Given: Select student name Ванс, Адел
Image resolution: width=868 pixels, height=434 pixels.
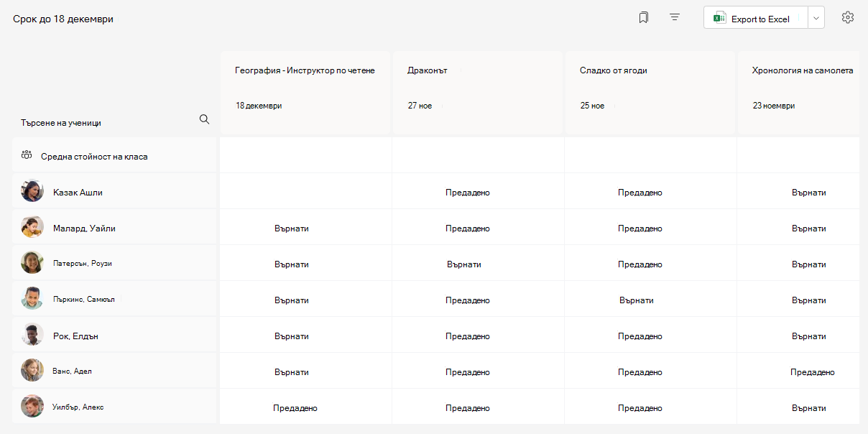Looking at the screenshot, I should pyautogui.click(x=73, y=371).
